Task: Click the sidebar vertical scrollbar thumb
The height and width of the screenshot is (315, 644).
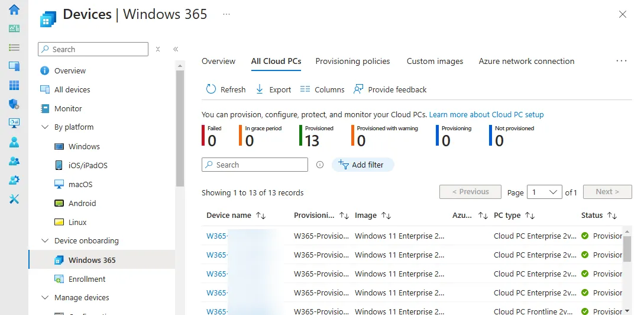Action: click(x=180, y=128)
